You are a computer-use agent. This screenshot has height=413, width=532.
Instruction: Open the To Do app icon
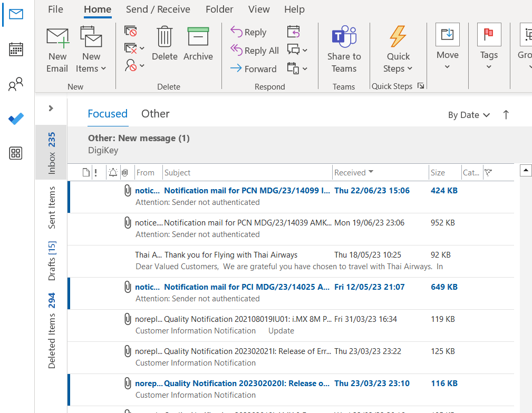click(x=16, y=119)
